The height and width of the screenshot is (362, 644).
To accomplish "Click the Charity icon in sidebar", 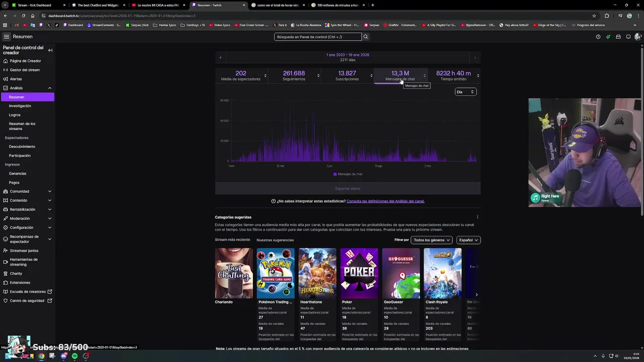I will click(x=6, y=274).
